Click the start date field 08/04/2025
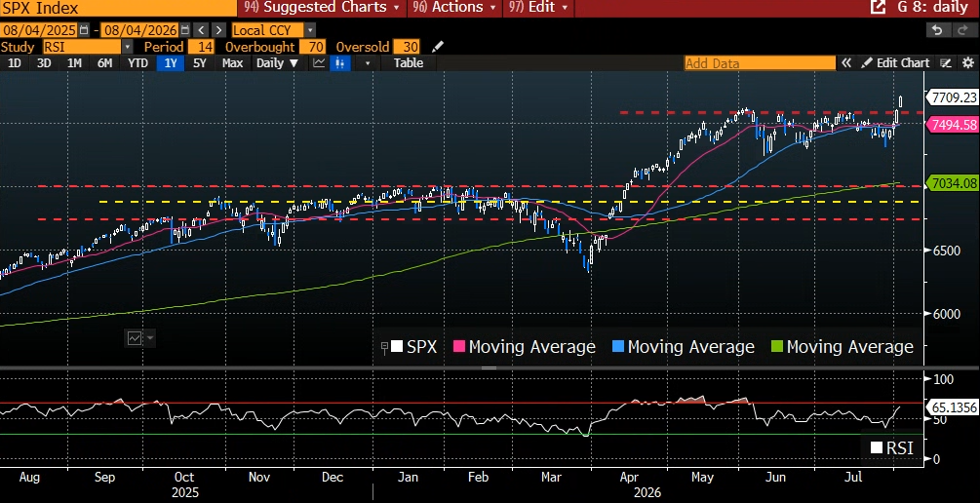980x503 pixels. click(x=39, y=30)
